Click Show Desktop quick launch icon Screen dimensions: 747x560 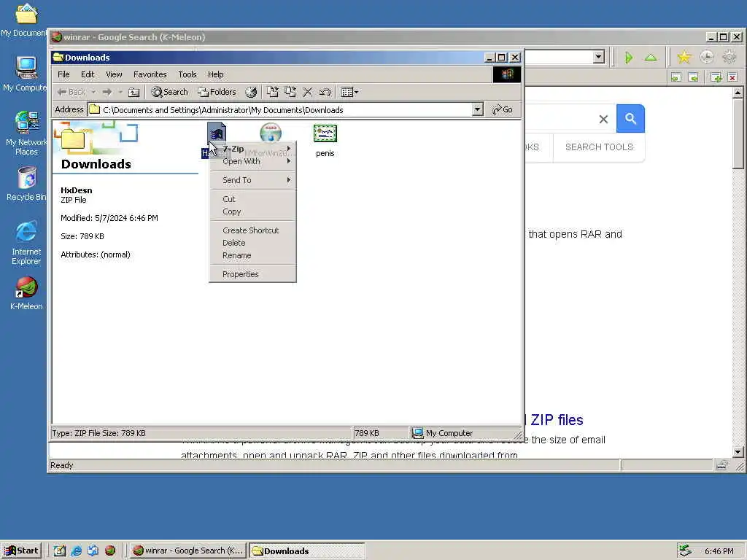click(x=60, y=551)
